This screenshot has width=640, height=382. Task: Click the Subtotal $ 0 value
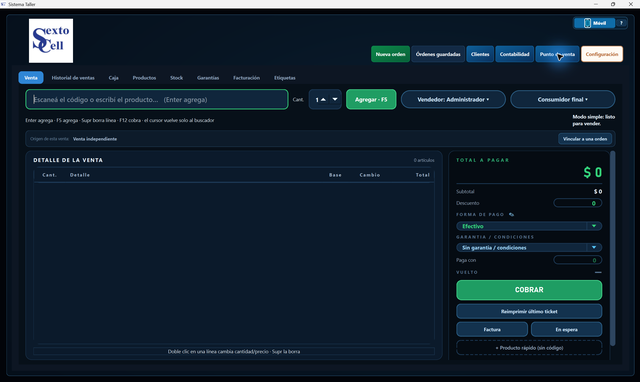point(598,191)
